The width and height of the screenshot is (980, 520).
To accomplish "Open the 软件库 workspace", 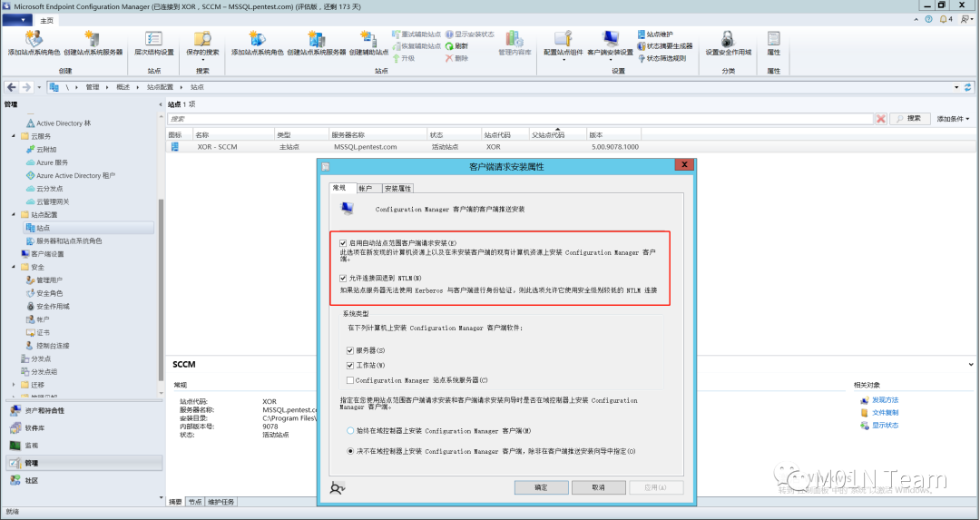I will (83, 428).
